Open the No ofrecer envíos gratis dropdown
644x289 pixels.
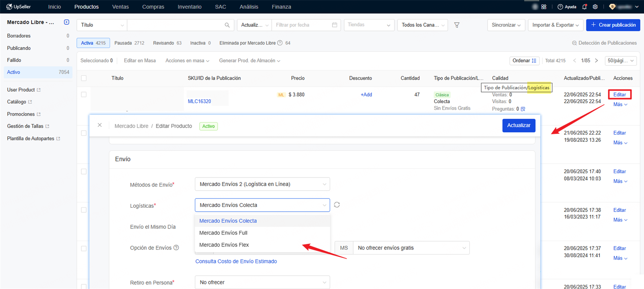tap(411, 248)
